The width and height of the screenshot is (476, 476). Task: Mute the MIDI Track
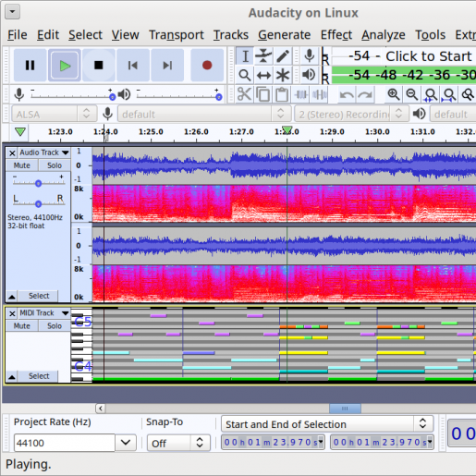(22, 326)
